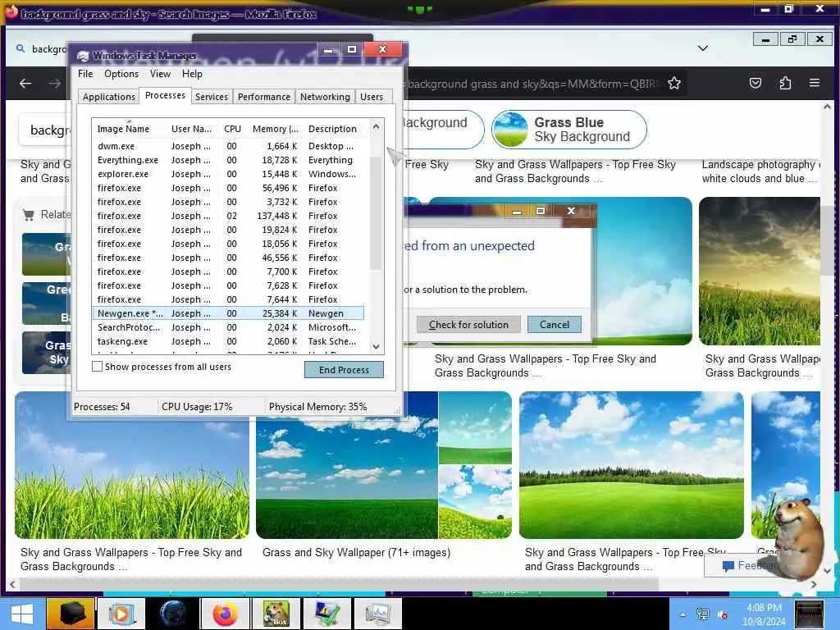Select the explorer.exe process row

pos(228,174)
